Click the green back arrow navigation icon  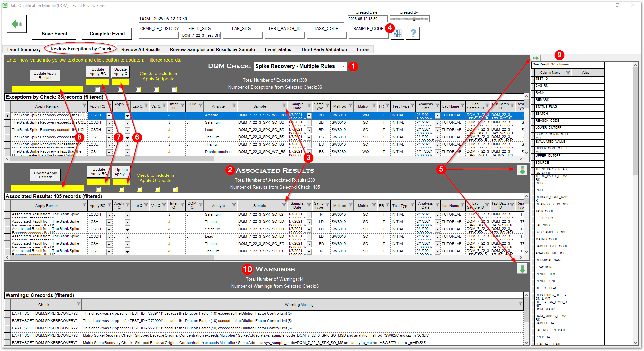[16, 23]
